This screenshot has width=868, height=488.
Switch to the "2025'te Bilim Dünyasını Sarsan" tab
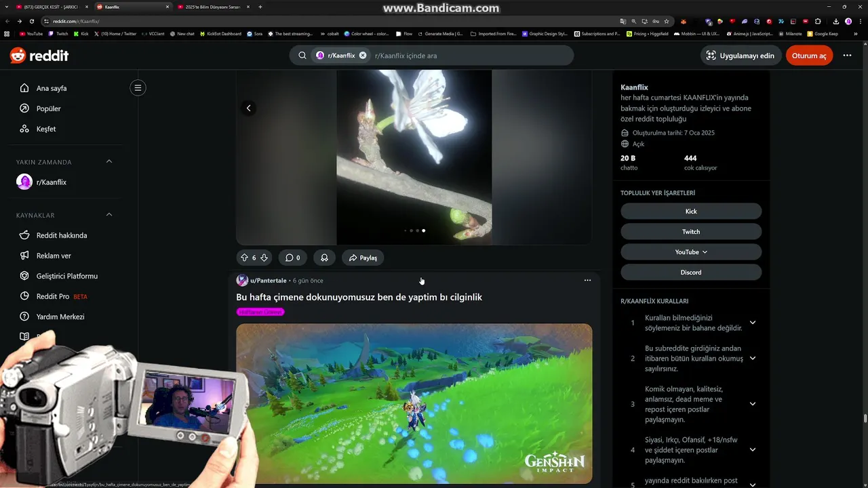[212, 7]
